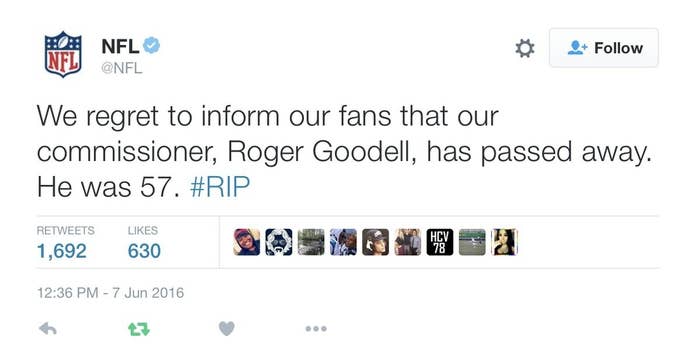Follow the NFL account
Viewport: 700px width, 361px height.
coord(604,48)
